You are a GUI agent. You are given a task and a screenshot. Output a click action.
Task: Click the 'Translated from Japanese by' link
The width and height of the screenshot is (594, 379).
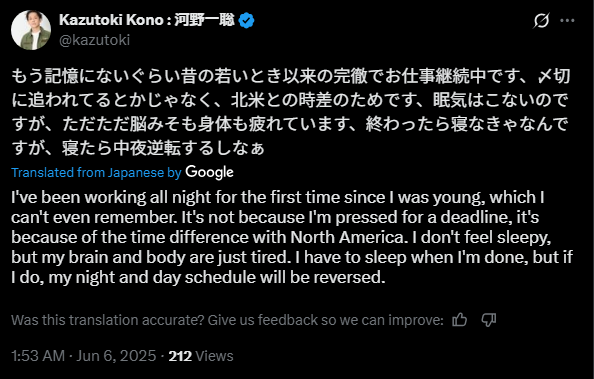pos(96,172)
